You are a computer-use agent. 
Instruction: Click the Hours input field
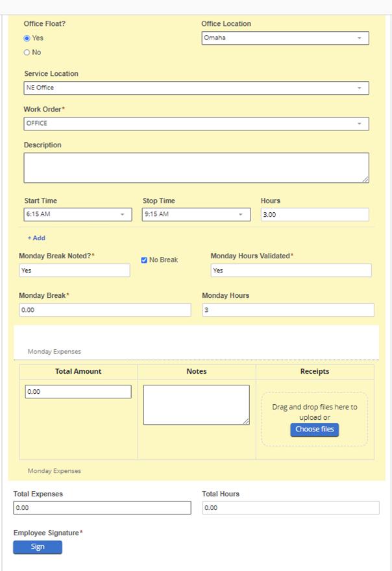point(315,214)
